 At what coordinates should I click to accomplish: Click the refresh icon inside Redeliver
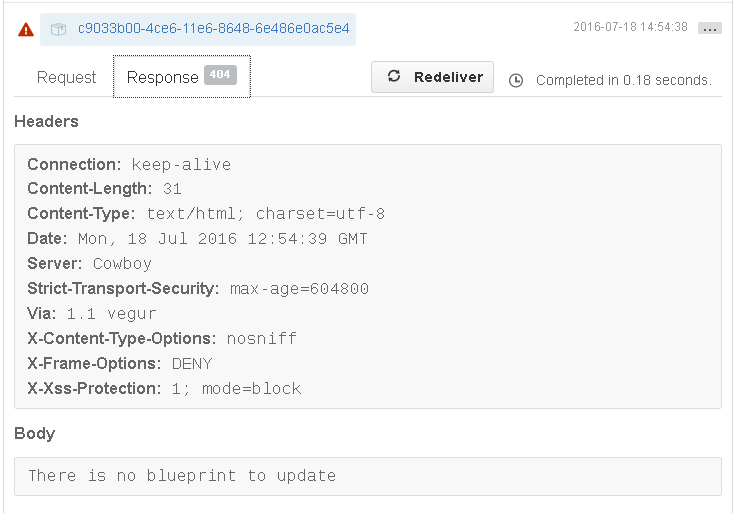[x=394, y=76]
